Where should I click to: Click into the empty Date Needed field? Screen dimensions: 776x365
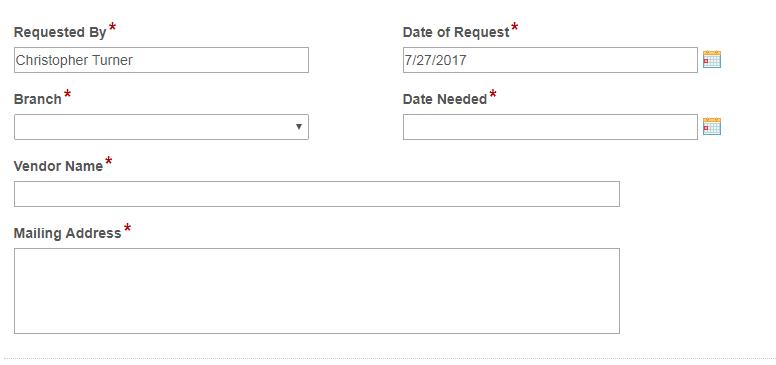tap(550, 127)
